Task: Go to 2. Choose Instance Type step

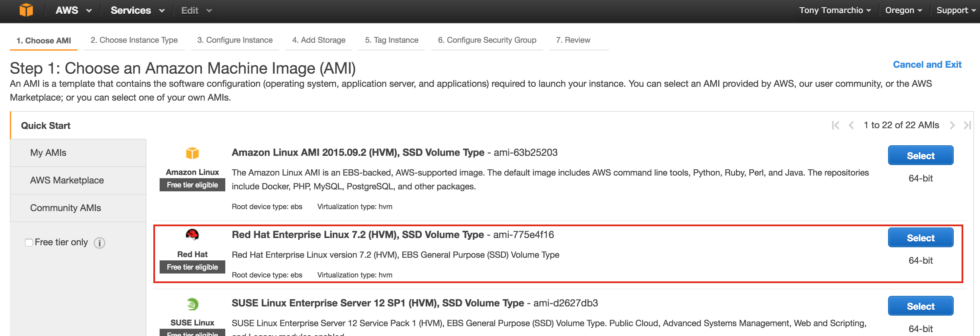Action: coord(134,40)
